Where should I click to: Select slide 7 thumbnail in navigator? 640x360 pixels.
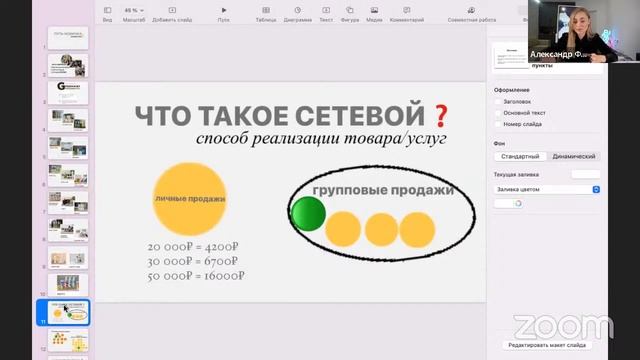coord(68,202)
